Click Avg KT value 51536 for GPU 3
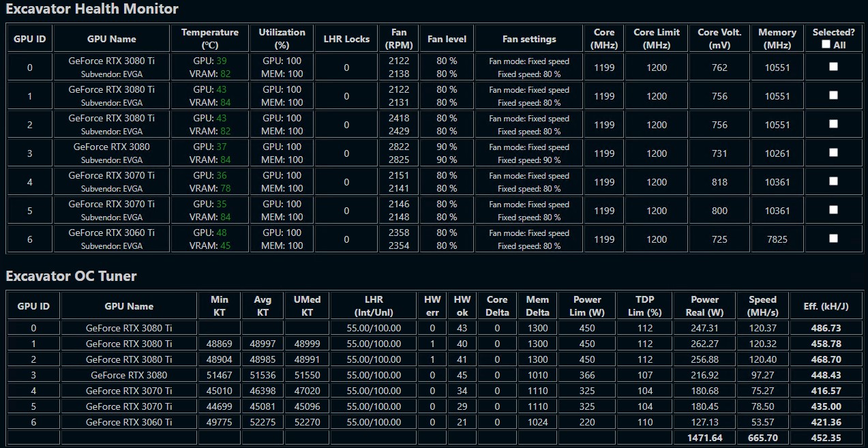Image resolution: width=868 pixels, height=448 pixels. click(263, 375)
